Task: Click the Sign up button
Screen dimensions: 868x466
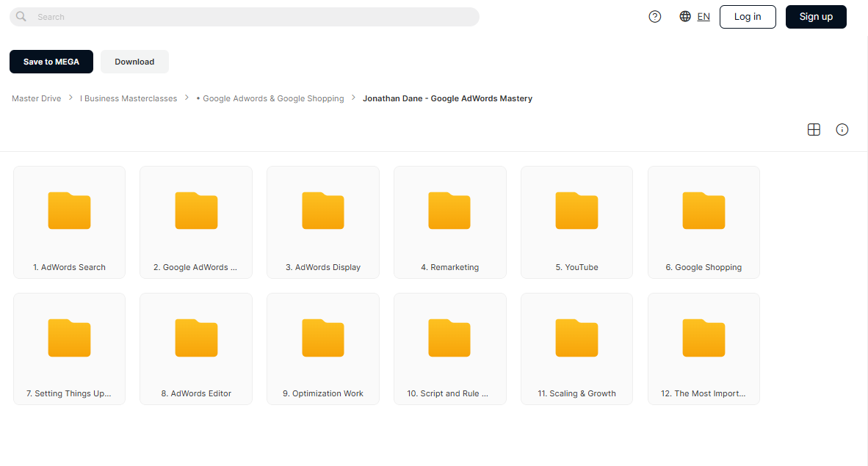Action: 816,17
